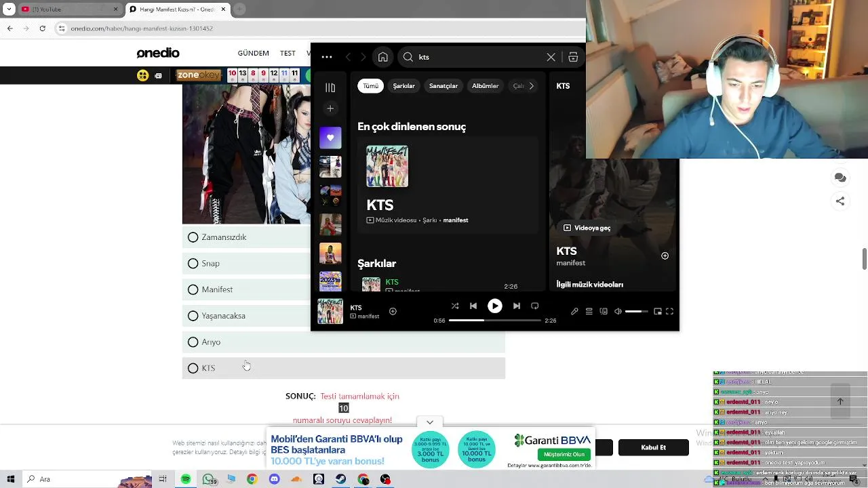Open the TEST menu on Onedio
The height and width of the screenshot is (488, 868).
(288, 53)
